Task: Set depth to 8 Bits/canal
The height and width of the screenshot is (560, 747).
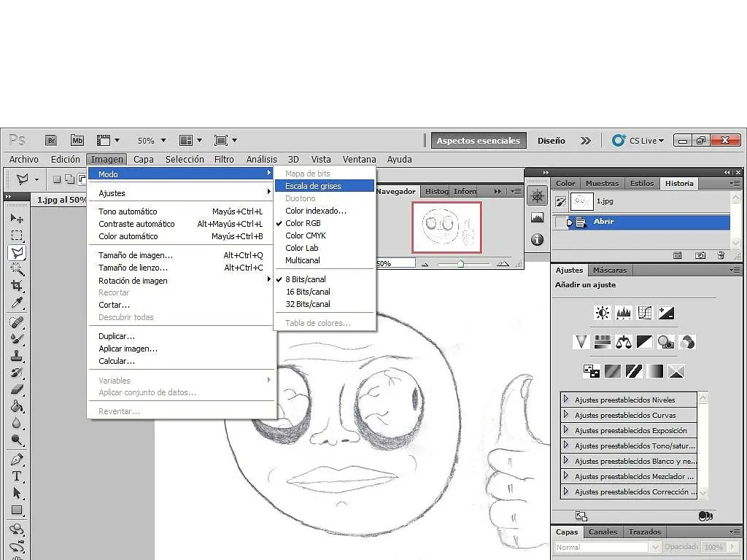Action: tap(306, 279)
